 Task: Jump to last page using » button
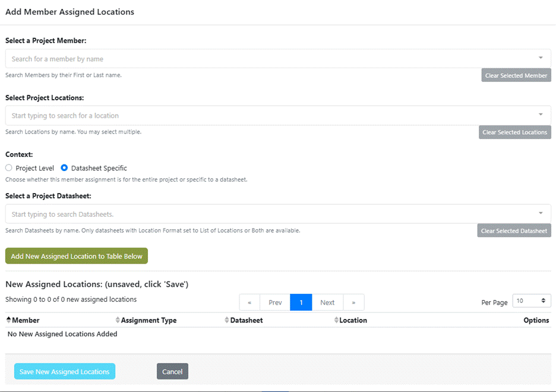pos(353,302)
